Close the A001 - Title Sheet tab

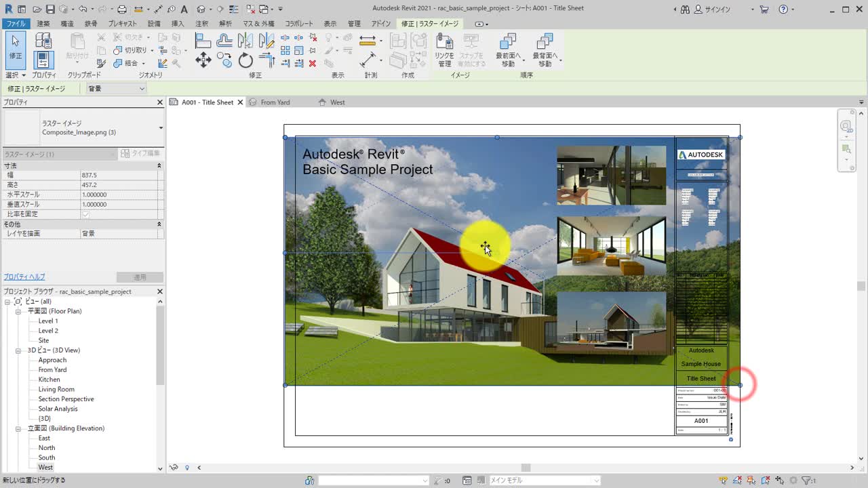coord(240,102)
